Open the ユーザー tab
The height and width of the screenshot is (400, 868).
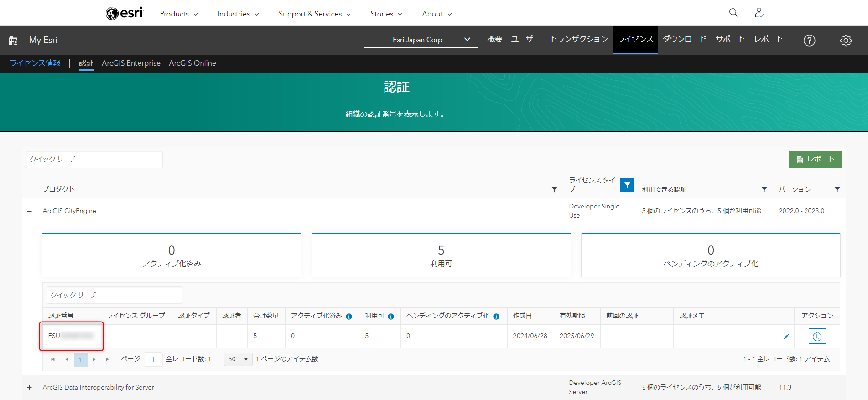[525, 39]
